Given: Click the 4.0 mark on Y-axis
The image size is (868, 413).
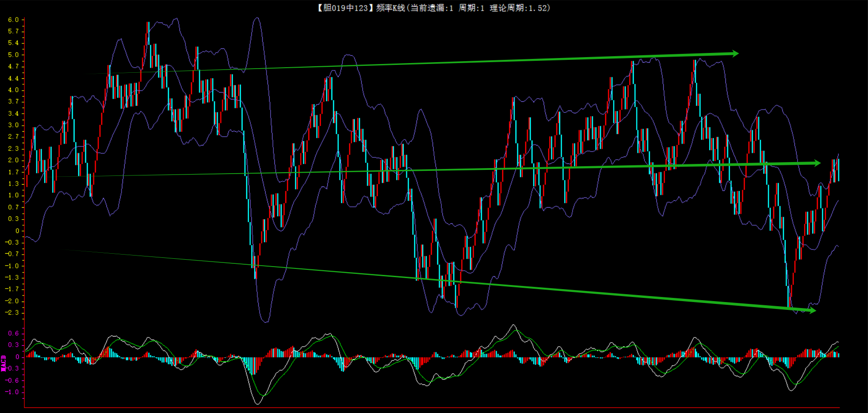Looking at the screenshot, I should pyautogui.click(x=13, y=90).
